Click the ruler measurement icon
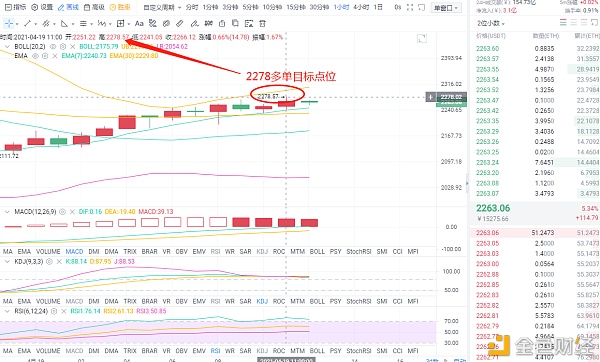 pyautogui.click(x=180, y=24)
